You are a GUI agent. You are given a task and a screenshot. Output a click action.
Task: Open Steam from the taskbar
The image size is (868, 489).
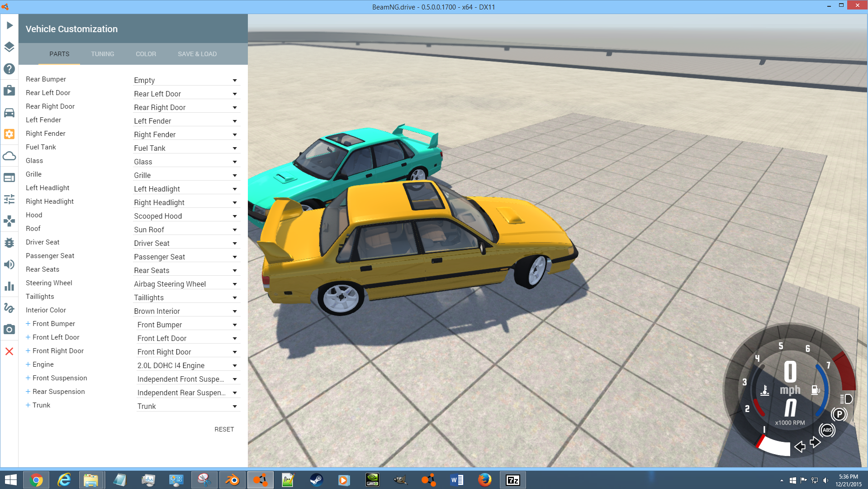coord(316,480)
